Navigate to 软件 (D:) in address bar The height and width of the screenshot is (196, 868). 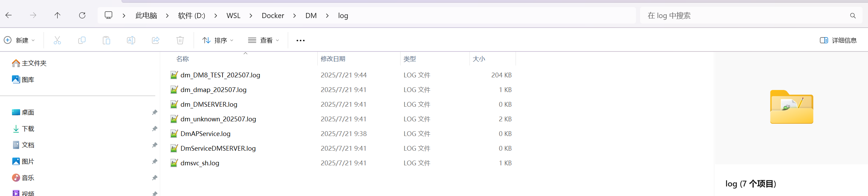tap(191, 16)
